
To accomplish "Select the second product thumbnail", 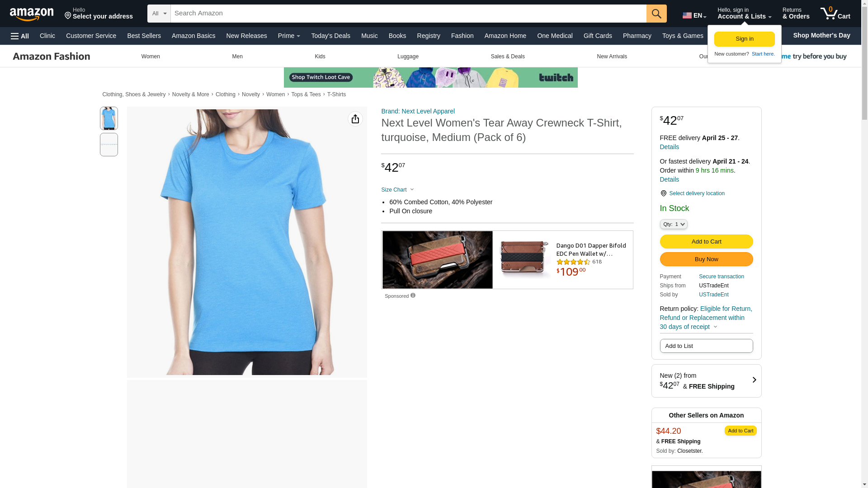I will (x=109, y=145).
